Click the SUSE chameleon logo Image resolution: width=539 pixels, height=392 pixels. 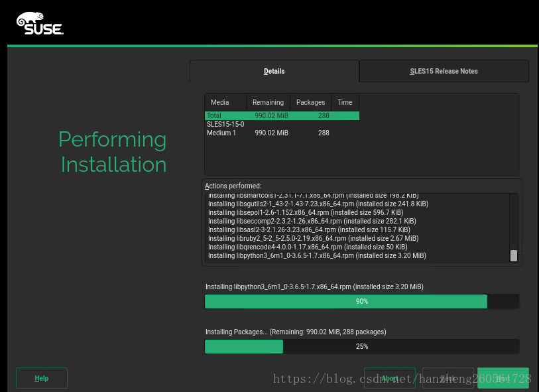pyautogui.click(x=40, y=23)
